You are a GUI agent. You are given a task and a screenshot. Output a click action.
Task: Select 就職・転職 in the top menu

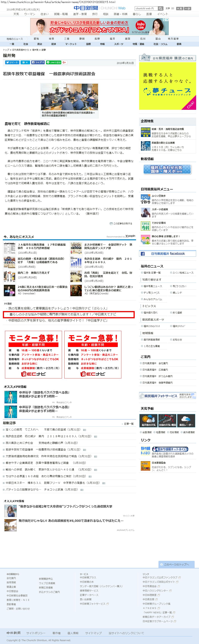click(61, 14)
